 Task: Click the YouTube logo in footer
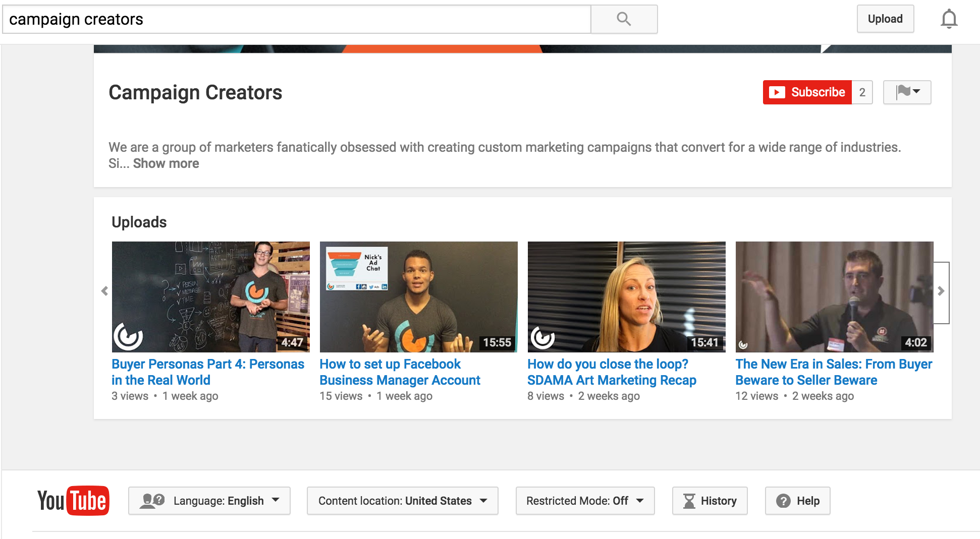pyautogui.click(x=73, y=501)
